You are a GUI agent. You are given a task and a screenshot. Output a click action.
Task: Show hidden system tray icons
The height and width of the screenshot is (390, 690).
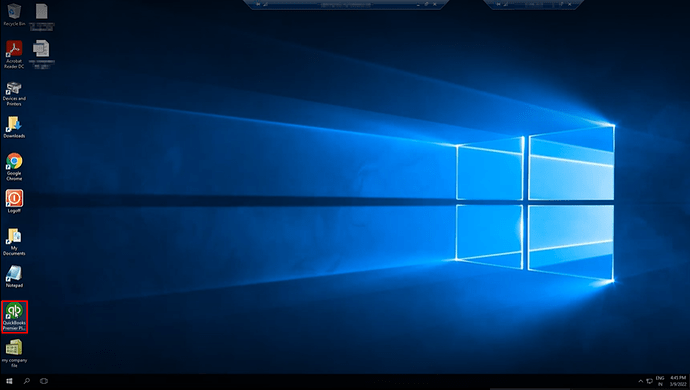click(641, 381)
